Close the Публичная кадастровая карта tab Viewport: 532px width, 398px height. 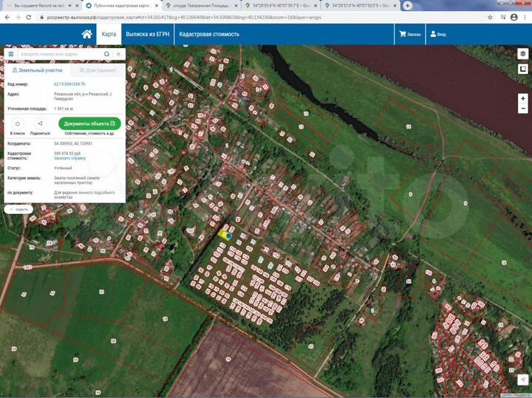click(157, 6)
